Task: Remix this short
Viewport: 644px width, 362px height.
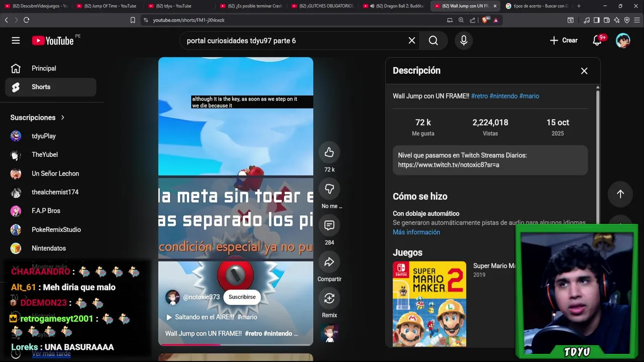Action: click(x=329, y=299)
